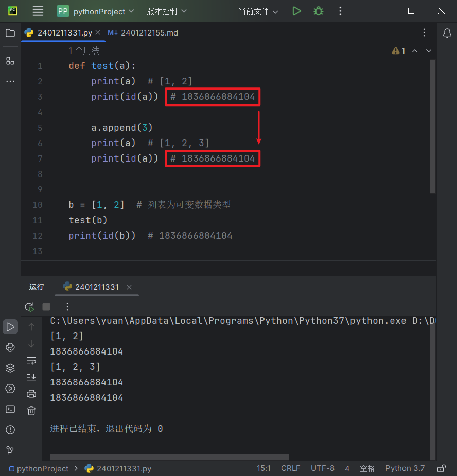The height and width of the screenshot is (476, 457).
Task: Open the Run tool window sidebar icon
Action: [10, 327]
